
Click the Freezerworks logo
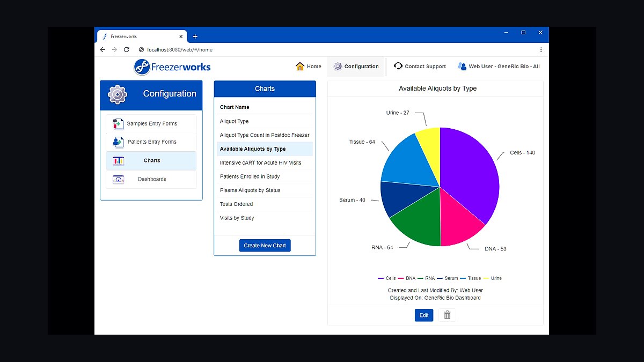pos(172,67)
